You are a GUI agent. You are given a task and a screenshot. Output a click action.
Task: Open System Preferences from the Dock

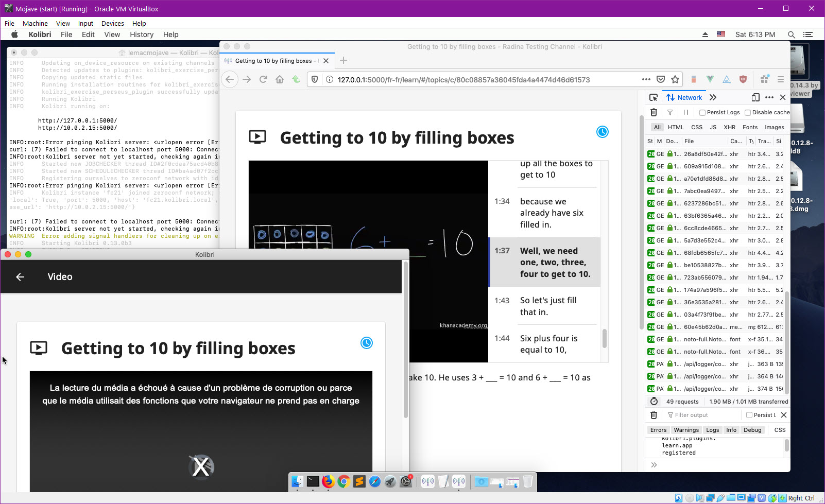pyautogui.click(x=406, y=481)
